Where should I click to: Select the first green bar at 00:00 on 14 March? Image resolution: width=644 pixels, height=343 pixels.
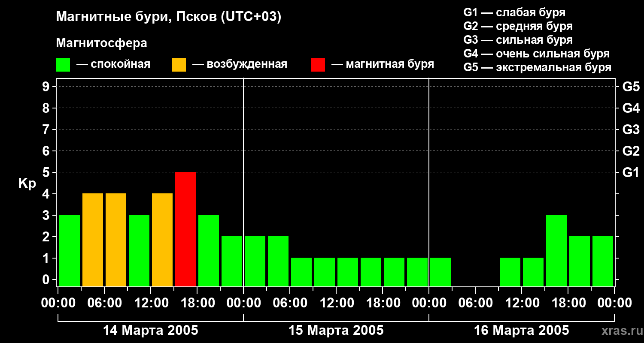[70, 250]
